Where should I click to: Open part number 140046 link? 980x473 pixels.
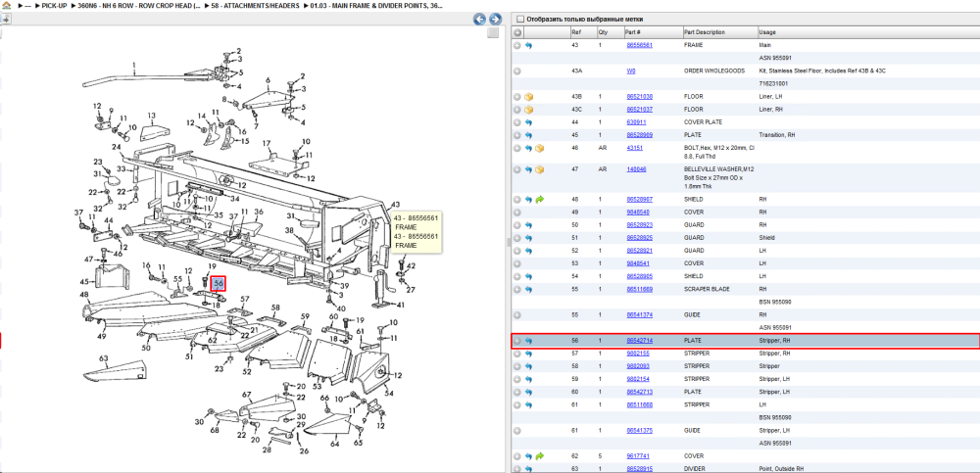(636, 169)
